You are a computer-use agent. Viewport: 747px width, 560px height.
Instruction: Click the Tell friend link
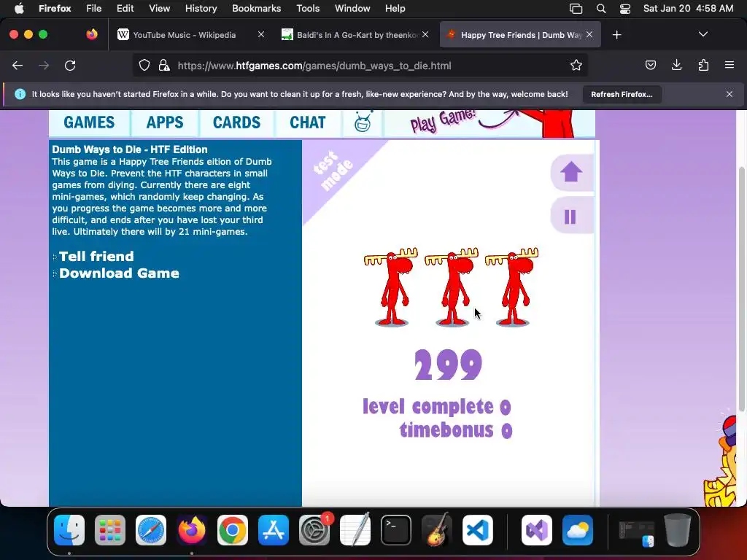(x=96, y=256)
